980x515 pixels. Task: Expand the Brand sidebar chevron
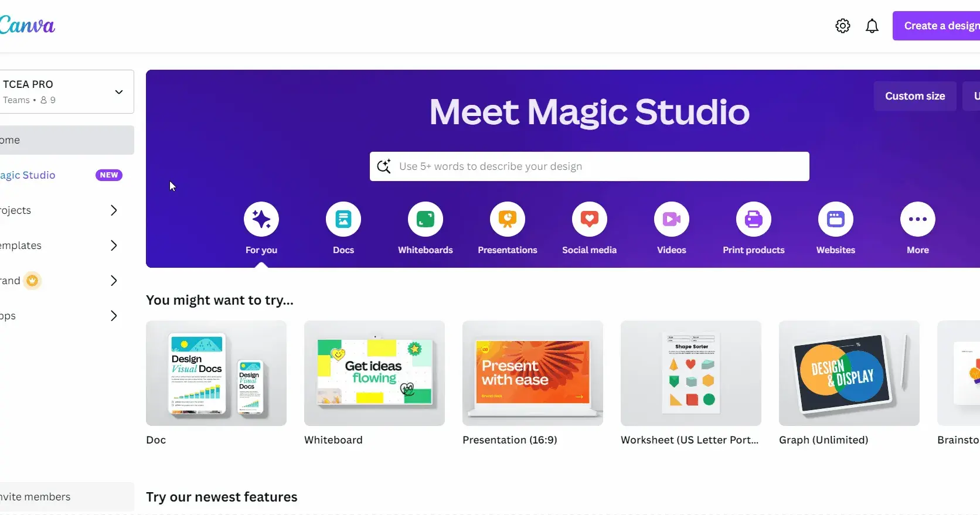[114, 281]
